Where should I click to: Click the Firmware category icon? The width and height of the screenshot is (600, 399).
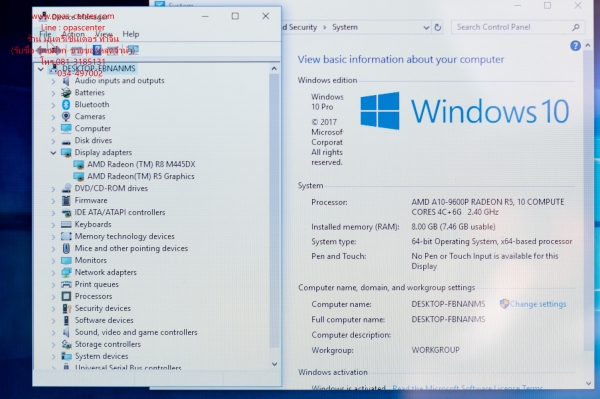point(66,200)
